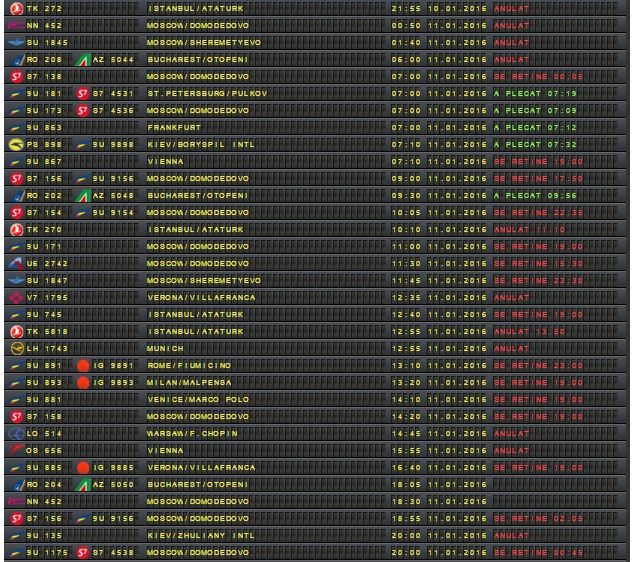Click the yellow Ukraine International logo by PS 898

tap(16, 145)
